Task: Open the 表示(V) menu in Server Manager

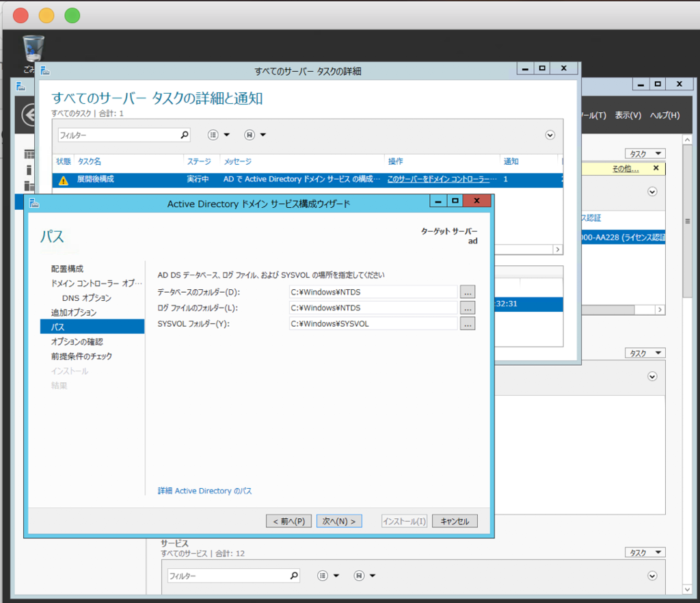Action: 628,116
